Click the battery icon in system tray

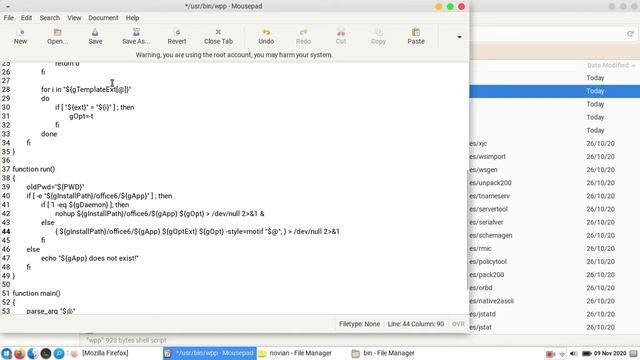(587, 353)
